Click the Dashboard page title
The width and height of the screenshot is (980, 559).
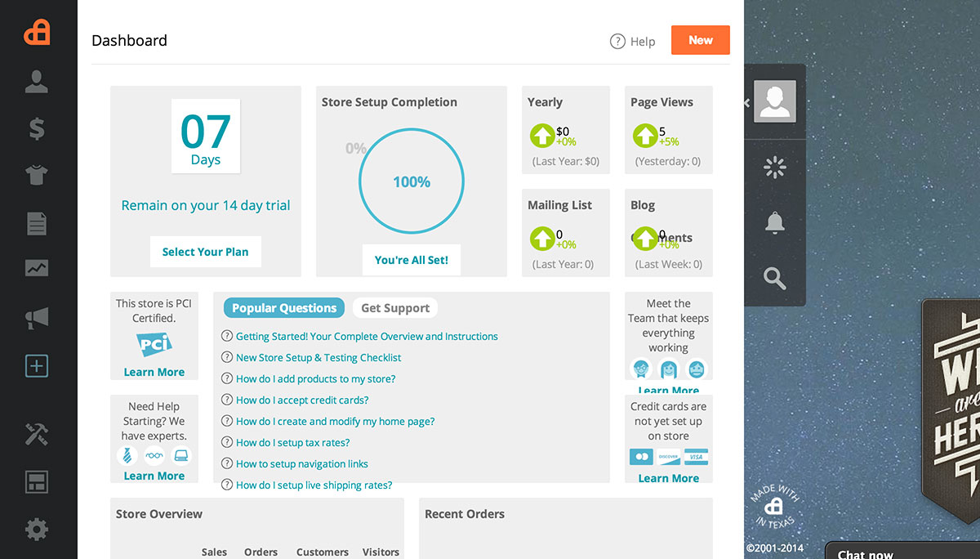(129, 40)
